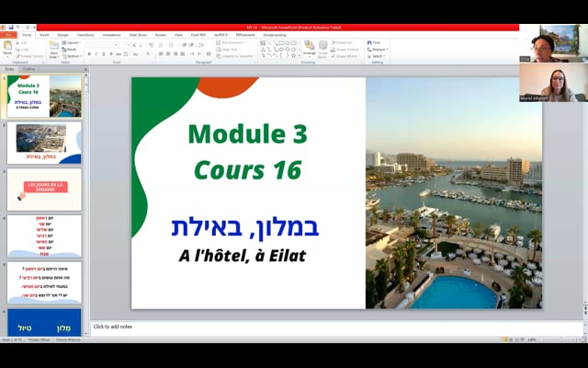Open the Shape Fill options

pyautogui.click(x=344, y=43)
